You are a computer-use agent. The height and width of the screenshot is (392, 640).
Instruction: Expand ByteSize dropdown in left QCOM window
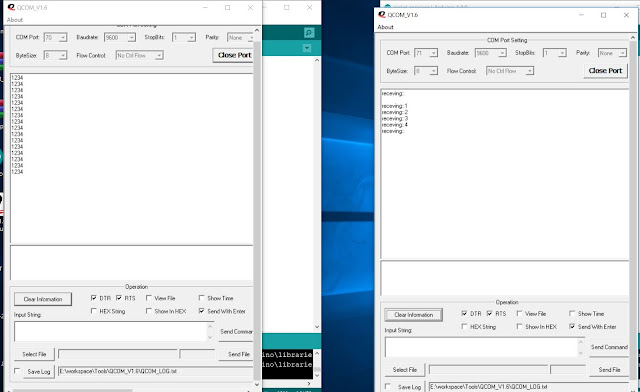[62, 55]
